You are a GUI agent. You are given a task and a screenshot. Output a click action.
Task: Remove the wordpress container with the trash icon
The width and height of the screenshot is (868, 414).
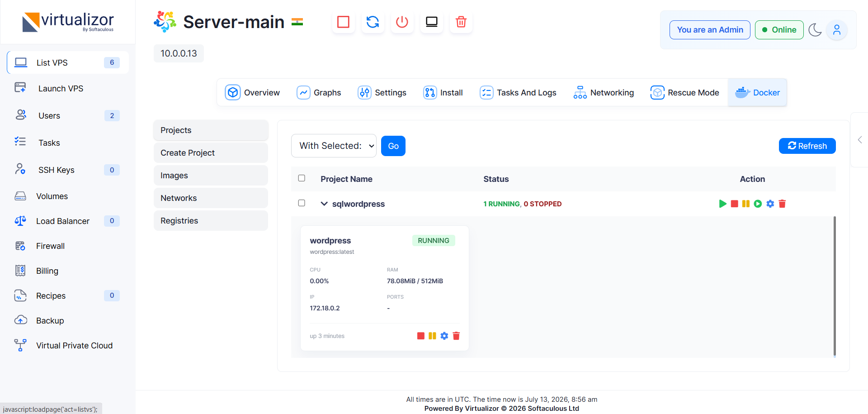coord(456,336)
